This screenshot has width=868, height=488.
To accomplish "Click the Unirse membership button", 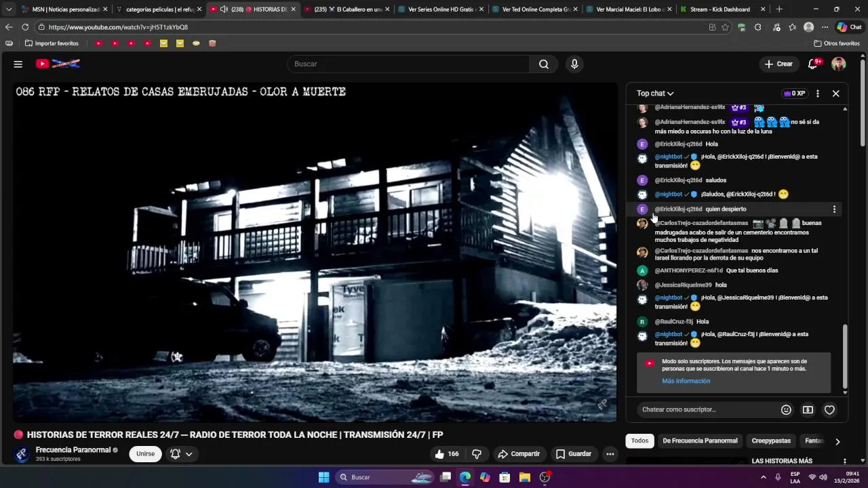I will tap(146, 454).
